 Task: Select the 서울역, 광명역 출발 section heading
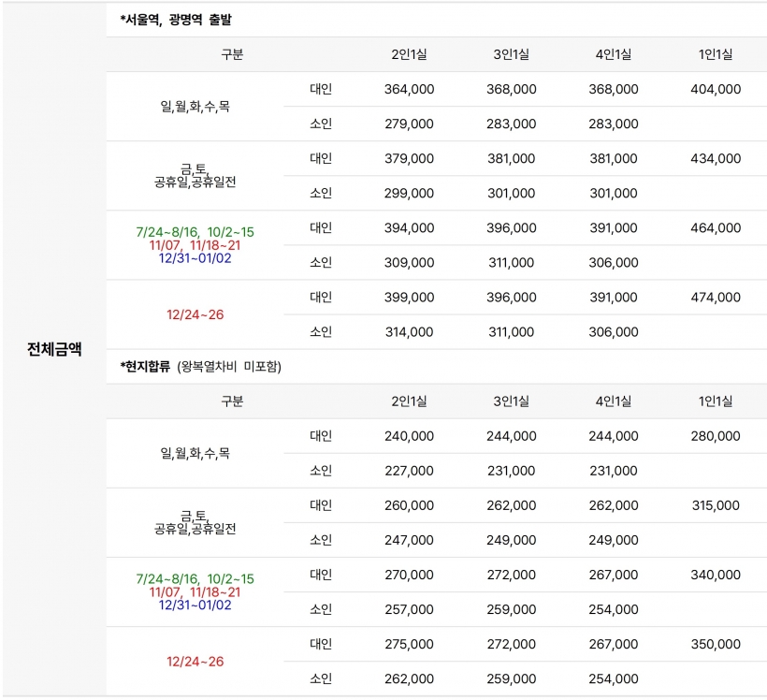click(x=176, y=20)
